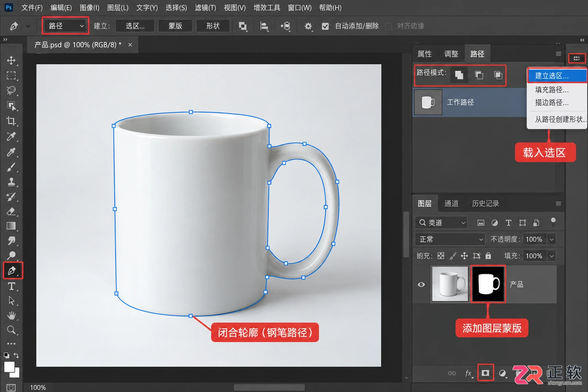Viewport: 588px width, 392px height.
Task: Open the 正常 blend mode dropdown
Action: [x=450, y=239]
